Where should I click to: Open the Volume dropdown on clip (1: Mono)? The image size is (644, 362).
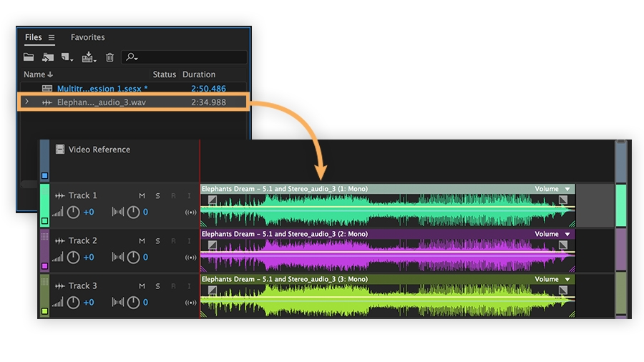[567, 189]
